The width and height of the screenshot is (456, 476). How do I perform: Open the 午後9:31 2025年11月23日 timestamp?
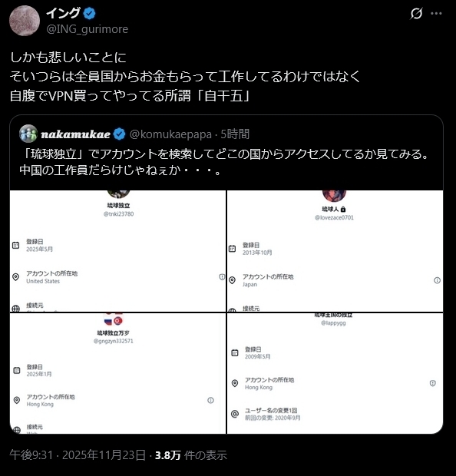click(78, 455)
